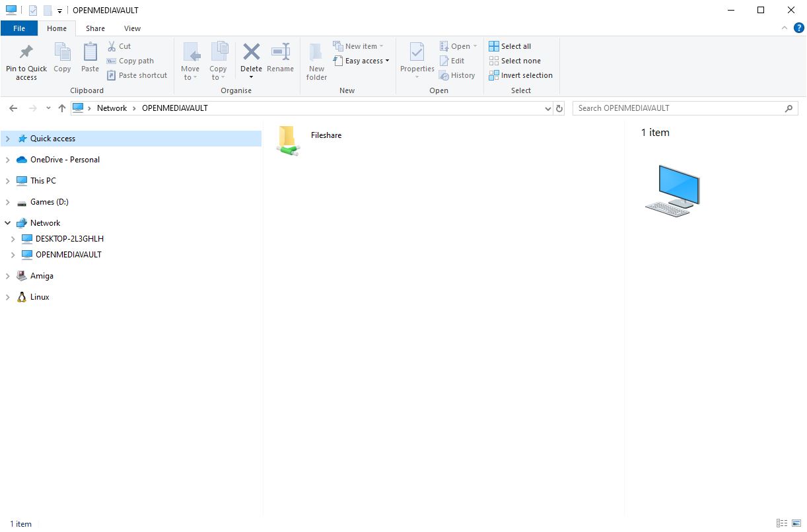807x532 pixels.
Task: Click the breadcrumb chevron after Network
Action: pyautogui.click(x=134, y=108)
